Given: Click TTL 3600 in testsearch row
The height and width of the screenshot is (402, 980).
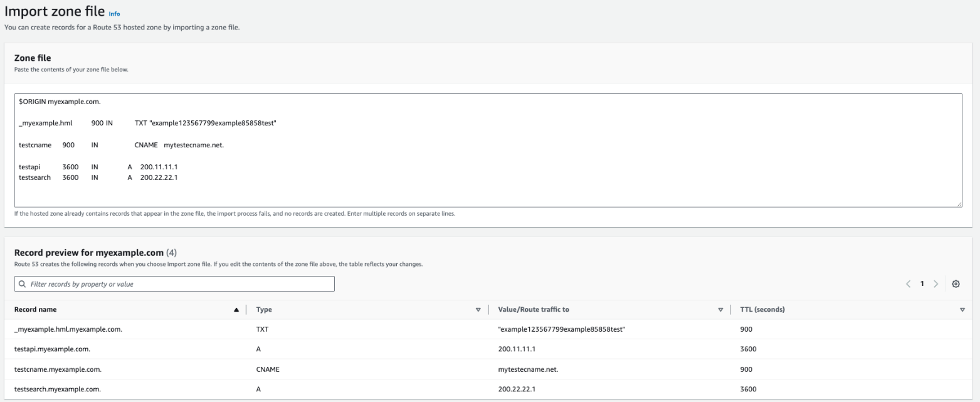Looking at the screenshot, I should 748,389.
